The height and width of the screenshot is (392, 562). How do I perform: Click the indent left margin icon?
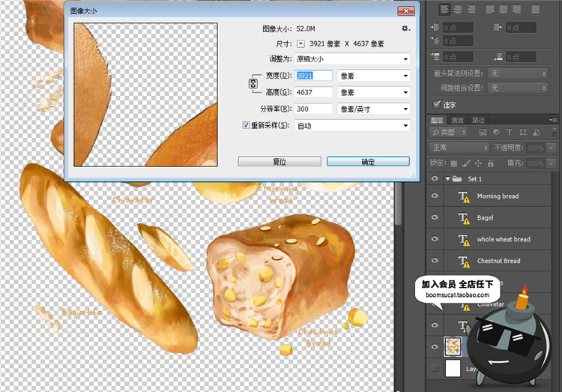(435, 27)
